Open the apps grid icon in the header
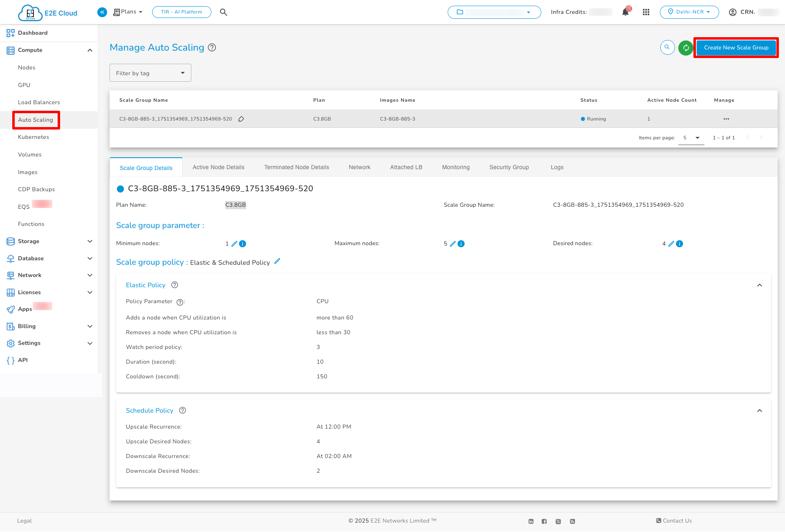Viewport: 785px width, 532px height. (646, 12)
